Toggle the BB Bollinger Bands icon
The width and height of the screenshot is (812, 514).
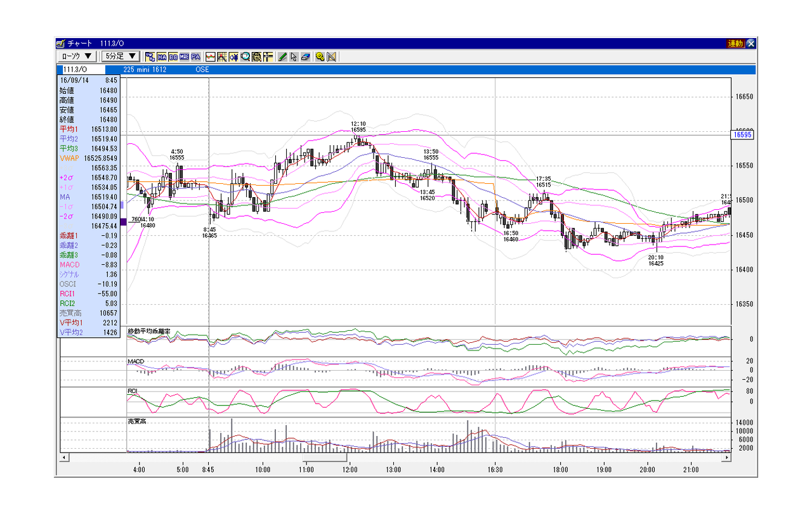[173, 56]
